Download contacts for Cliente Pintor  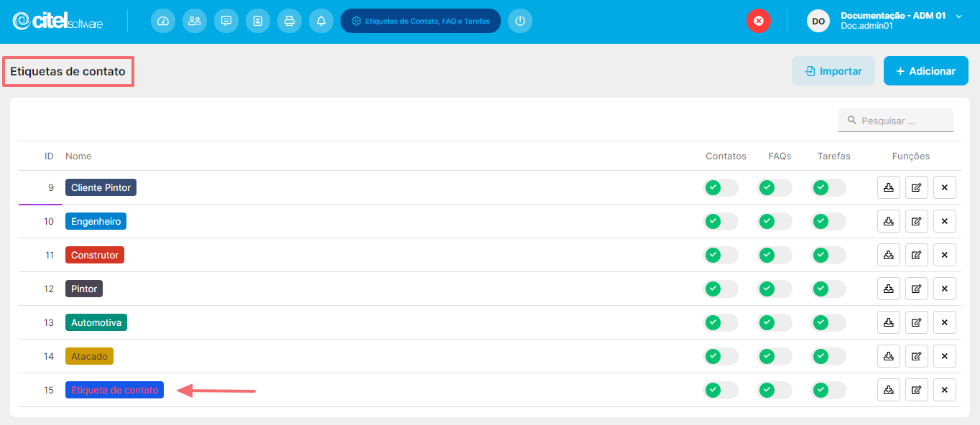tap(889, 187)
